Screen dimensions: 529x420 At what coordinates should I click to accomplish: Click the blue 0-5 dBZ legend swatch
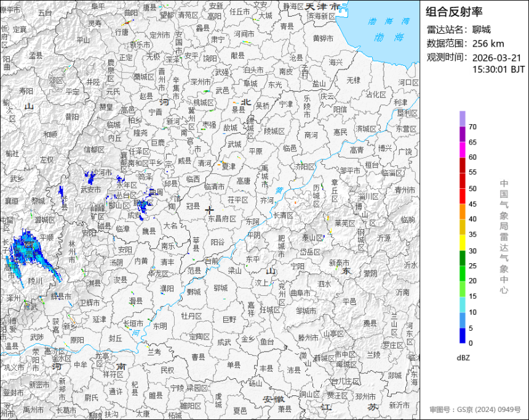click(462, 336)
